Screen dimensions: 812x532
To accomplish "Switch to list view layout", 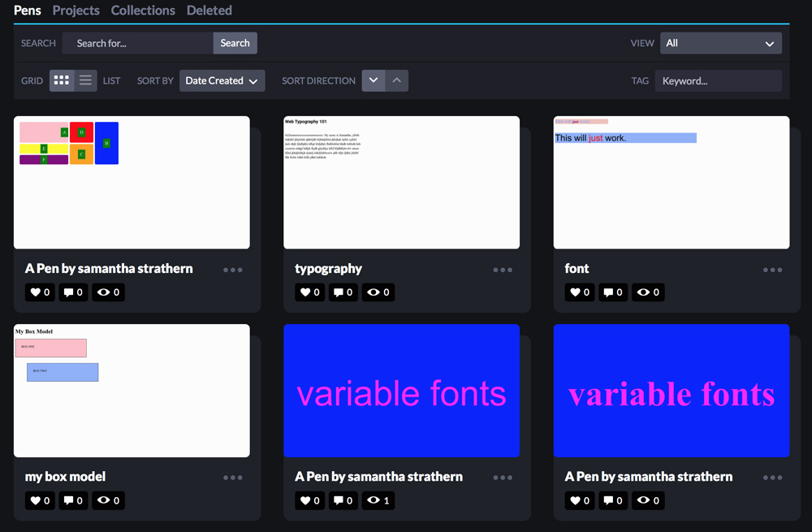I will point(85,80).
